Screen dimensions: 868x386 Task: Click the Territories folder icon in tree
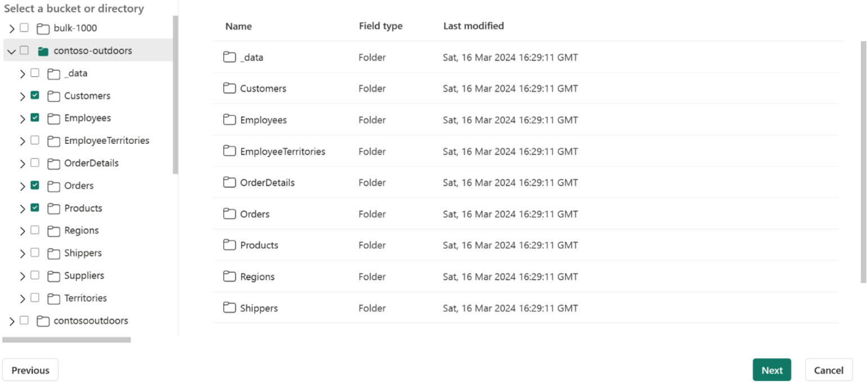53,298
